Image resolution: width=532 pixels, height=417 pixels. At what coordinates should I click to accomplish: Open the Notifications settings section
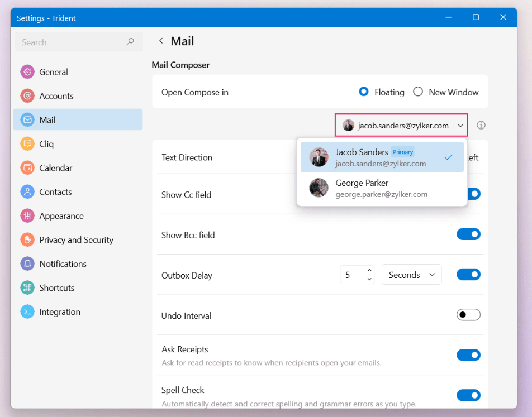[78, 263]
